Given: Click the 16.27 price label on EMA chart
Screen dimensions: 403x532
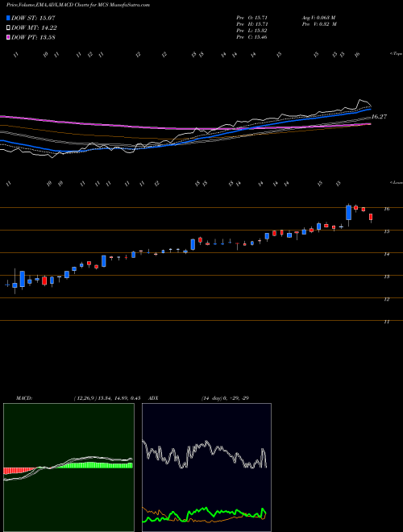Looking at the screenshot, I should click(379, 117).
